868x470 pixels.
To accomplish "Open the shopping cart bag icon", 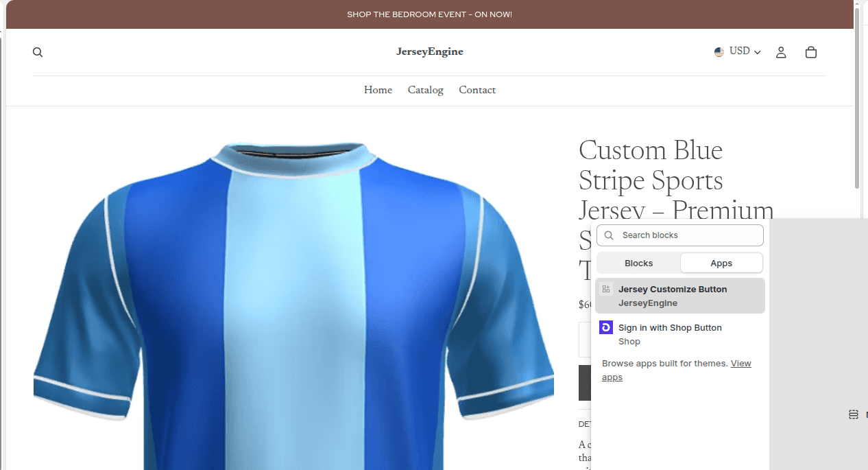I will [x=811, y=52].
